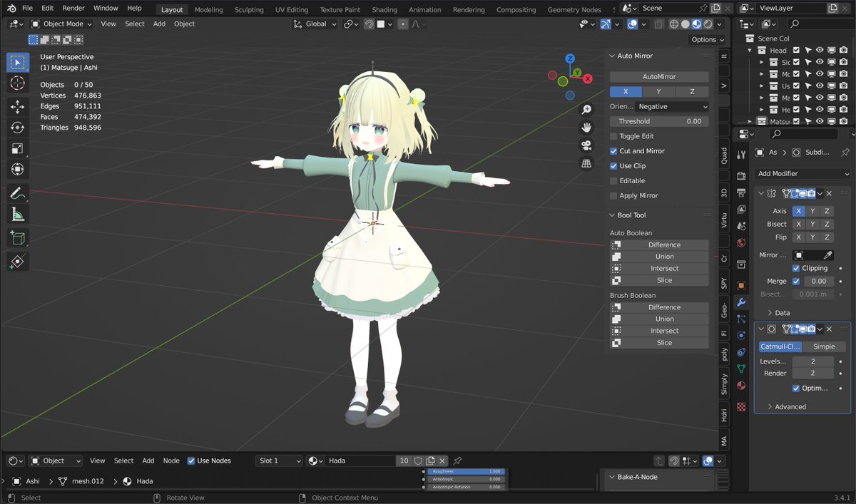This screenshot has width=856, height=504.
Task: Collapse the Auto Mirror panel
Action: [612, 56]
